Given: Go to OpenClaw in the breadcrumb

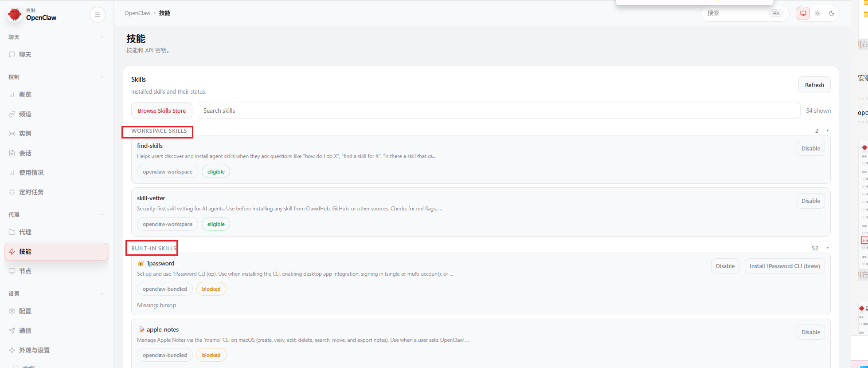Looking at the screenshot, I should click(x=137, y=13).
